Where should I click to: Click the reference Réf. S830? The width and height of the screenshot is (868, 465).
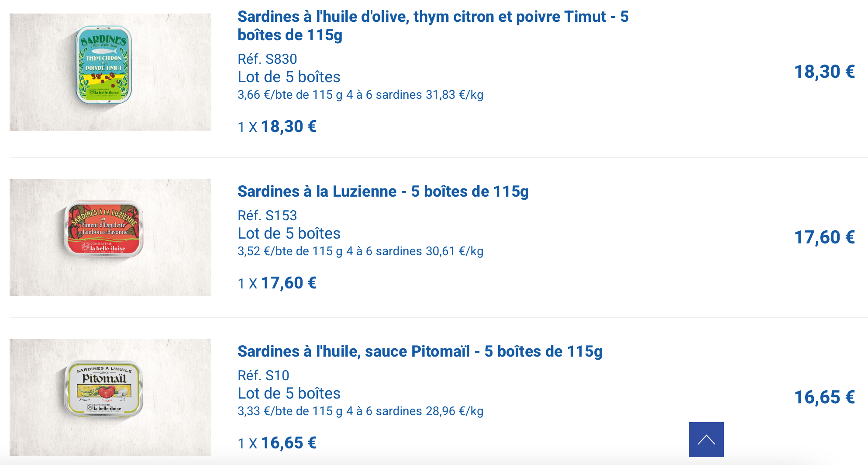(x=267, y=59)
